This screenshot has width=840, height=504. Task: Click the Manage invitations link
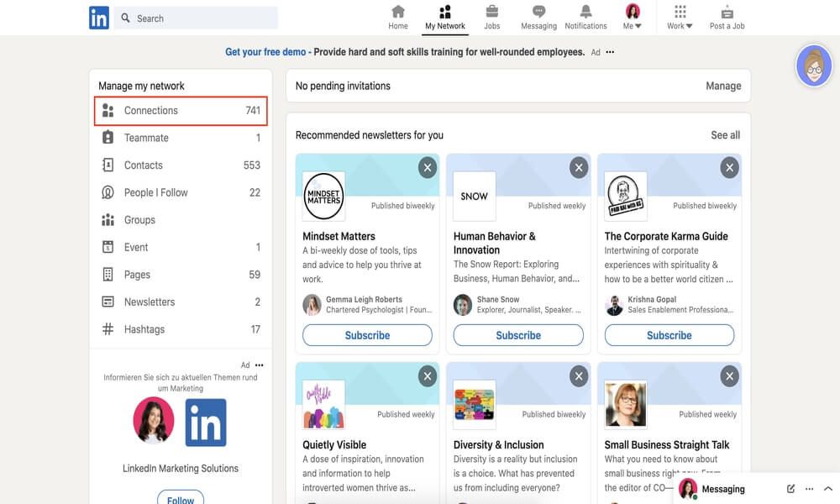coord(723,86)
